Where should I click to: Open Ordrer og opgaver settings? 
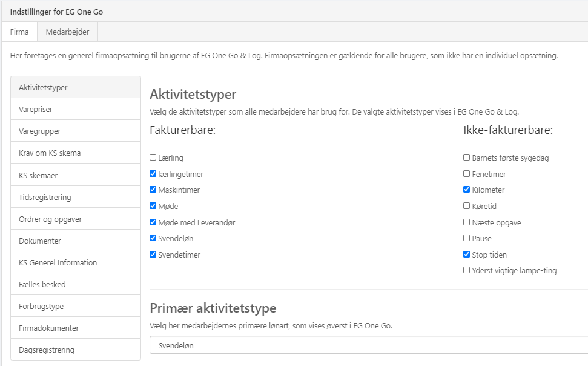tap(50, 219)
